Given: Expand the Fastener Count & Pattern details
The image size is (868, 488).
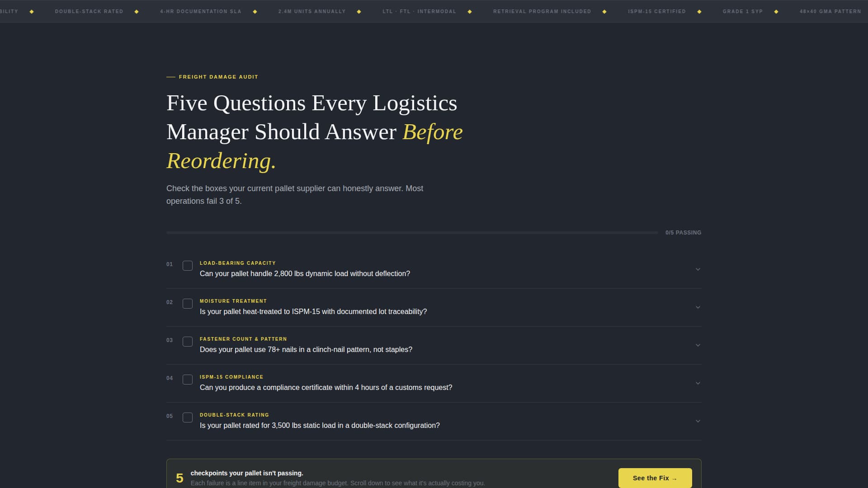Looking at the screenshot, I should (698, 345).
